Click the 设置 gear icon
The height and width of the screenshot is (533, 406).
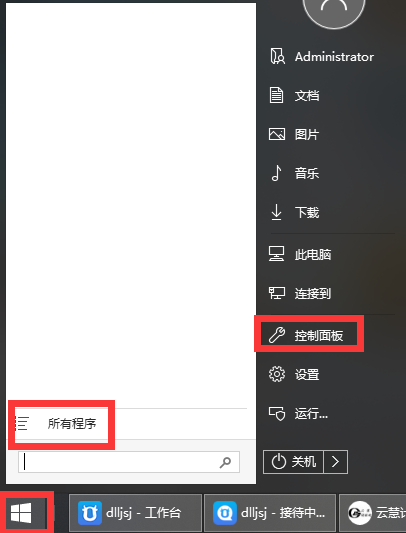click(277, 375)
